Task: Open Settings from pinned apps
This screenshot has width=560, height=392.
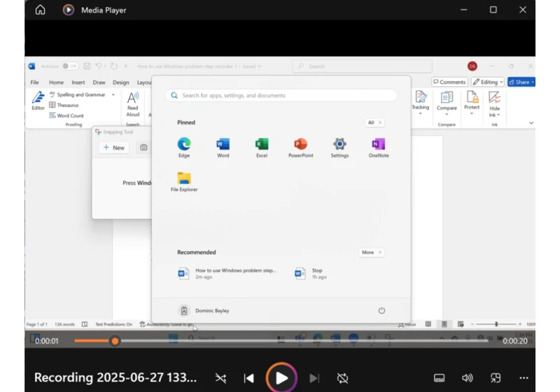Action: (x=339, y=148)
